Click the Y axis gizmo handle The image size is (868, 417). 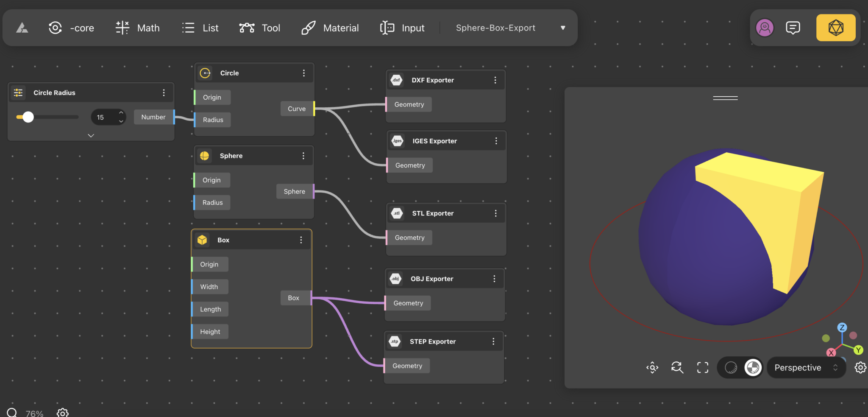click(x=858, y=350)
